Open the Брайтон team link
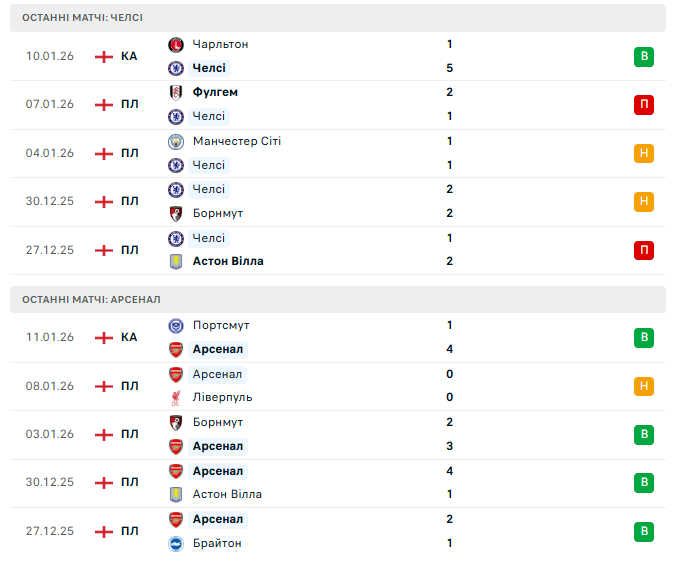This screenshot has height=562, width=675. pos(217,543)
